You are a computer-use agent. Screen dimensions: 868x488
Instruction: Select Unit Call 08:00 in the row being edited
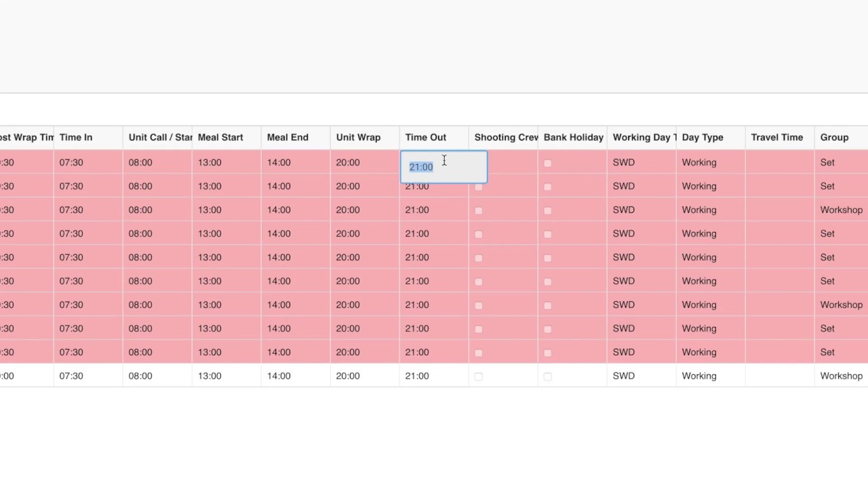click(x=157, y=162)
